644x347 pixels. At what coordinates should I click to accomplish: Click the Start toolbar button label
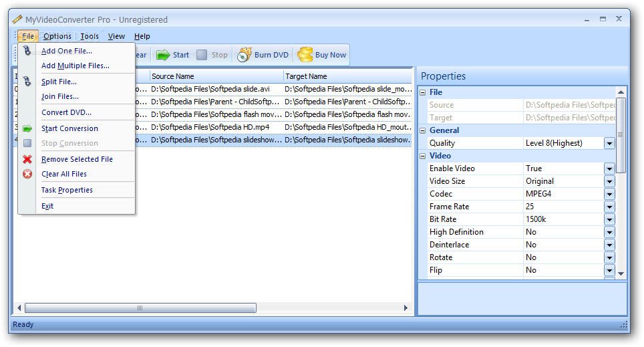pyautogui.click(x=181, y=55)
